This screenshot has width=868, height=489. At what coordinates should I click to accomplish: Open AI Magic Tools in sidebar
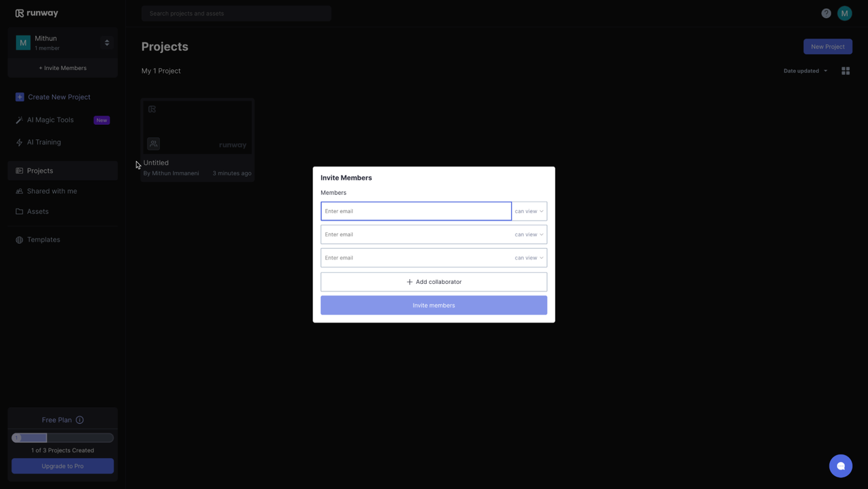click(50, 120)
